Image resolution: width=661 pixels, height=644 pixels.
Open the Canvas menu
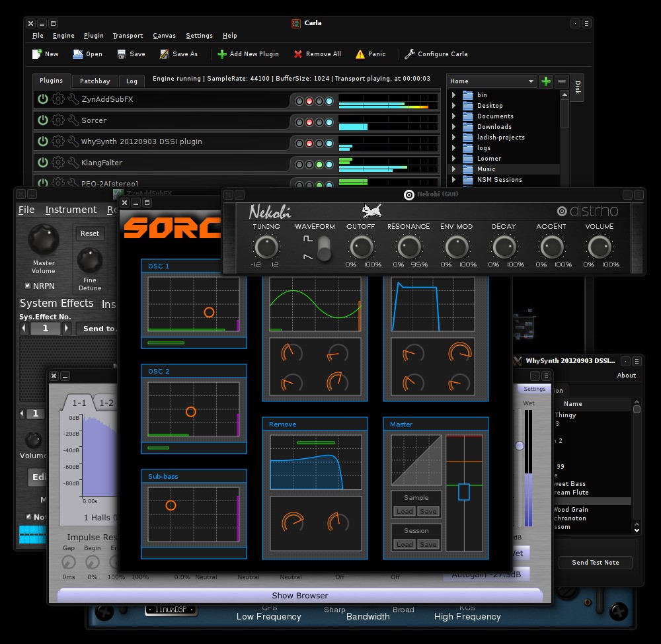point(164,36)
